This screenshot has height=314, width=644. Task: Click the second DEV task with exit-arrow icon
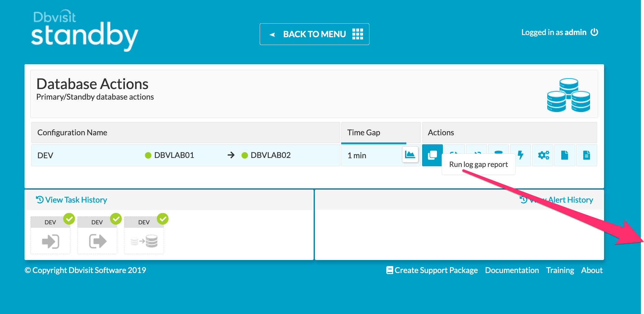coord(97,235)
